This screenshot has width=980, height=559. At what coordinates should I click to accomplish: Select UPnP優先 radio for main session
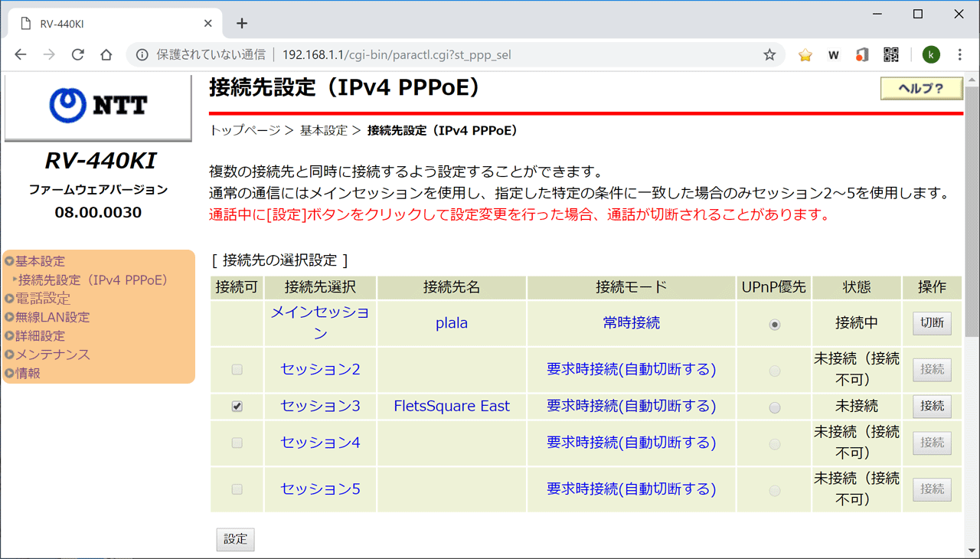pyautogui.click(x=775, y=325)
